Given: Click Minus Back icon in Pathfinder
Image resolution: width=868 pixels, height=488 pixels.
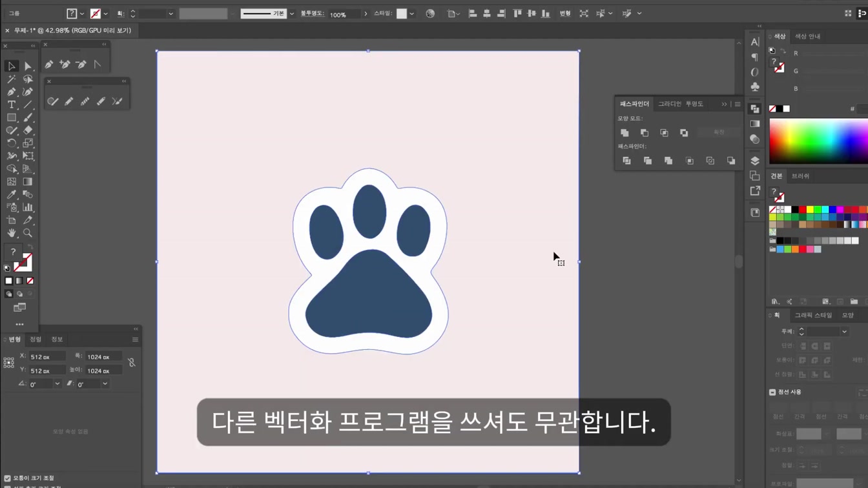Looking at the screenshot, I should point(731,161).
